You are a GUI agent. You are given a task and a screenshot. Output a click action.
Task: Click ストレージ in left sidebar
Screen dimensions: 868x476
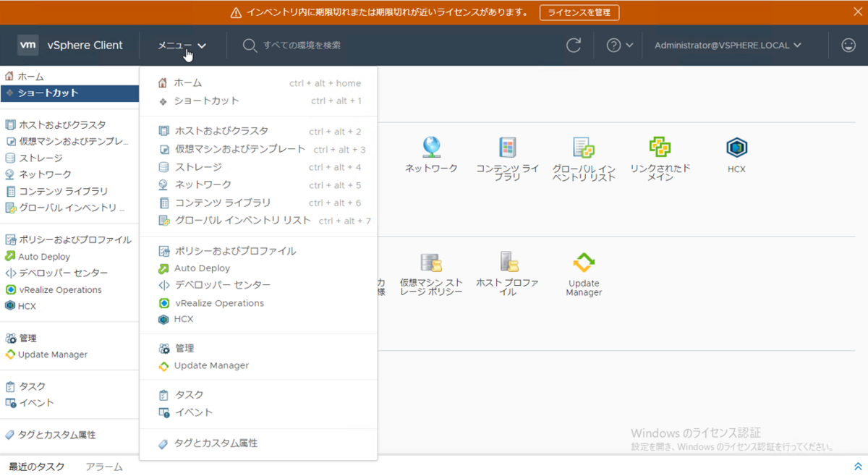click(x=69, y=158)
